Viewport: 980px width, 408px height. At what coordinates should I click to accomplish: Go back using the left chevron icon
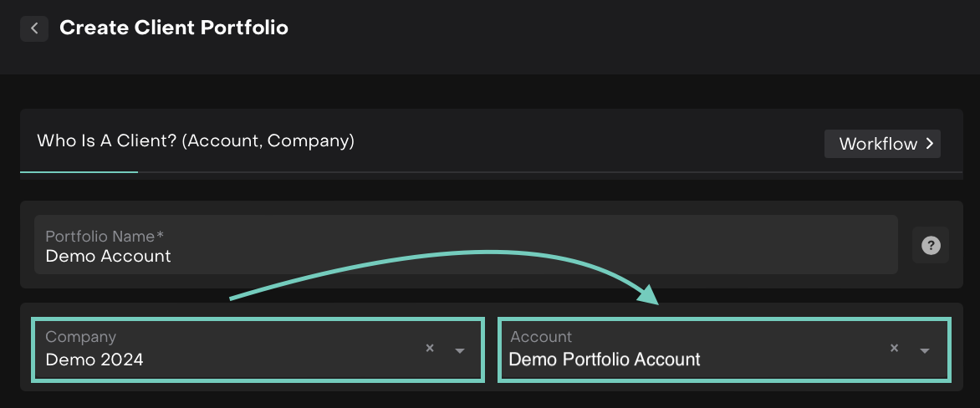click(34, 28)
